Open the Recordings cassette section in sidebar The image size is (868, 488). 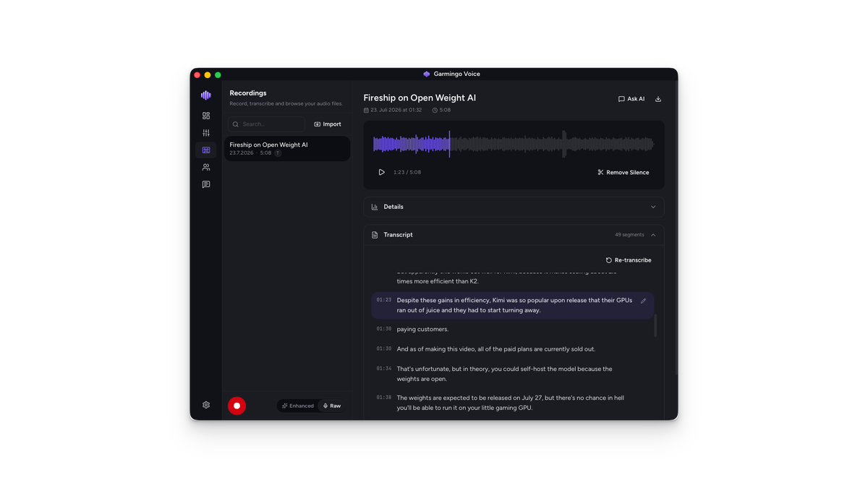click(x=206, y=150)
